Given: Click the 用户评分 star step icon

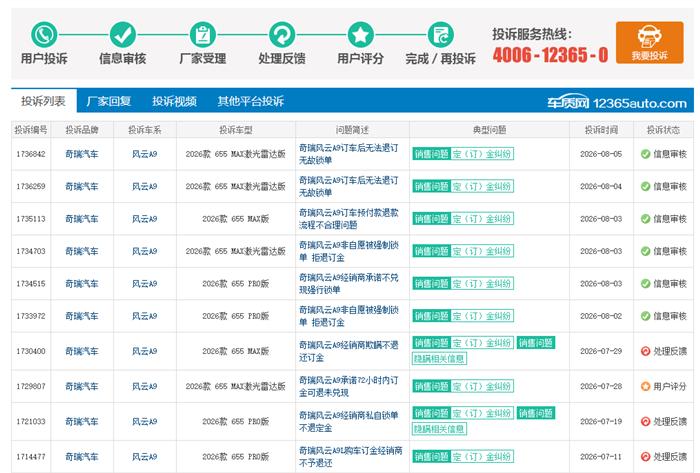Looking at the screenshot, I should tap(361, 35).
